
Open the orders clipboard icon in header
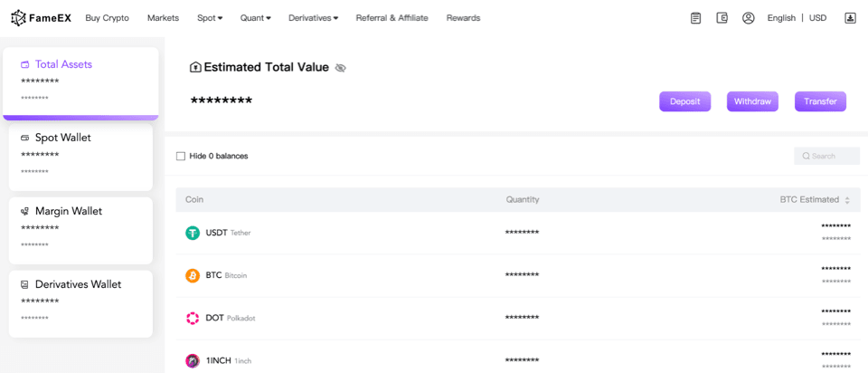tap(695, 18)
